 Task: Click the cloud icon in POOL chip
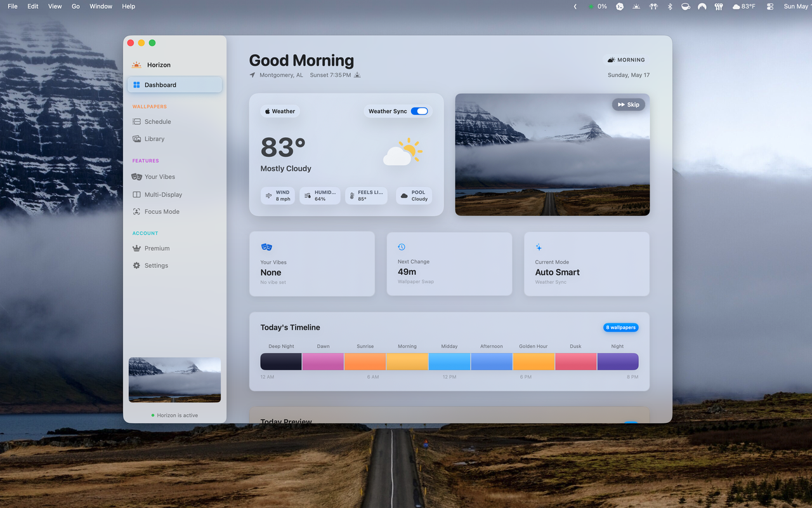pos(404,196)
